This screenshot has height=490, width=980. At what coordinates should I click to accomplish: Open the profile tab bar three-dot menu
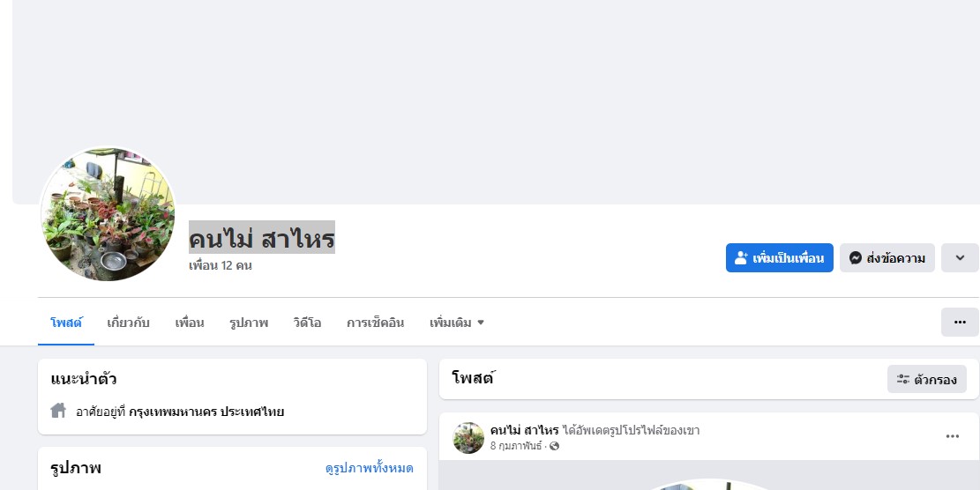(x=960, y=323)
